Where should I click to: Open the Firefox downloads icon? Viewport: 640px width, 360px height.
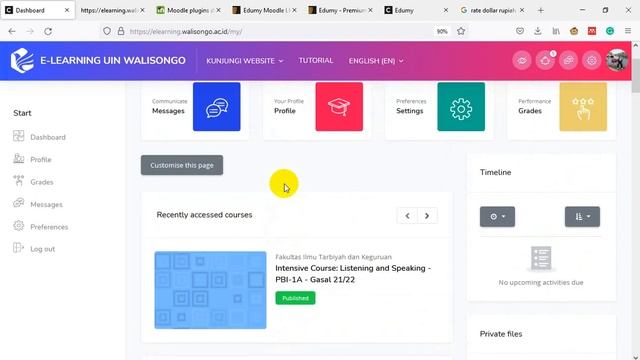pyautogui.click(x=538, y=31)
